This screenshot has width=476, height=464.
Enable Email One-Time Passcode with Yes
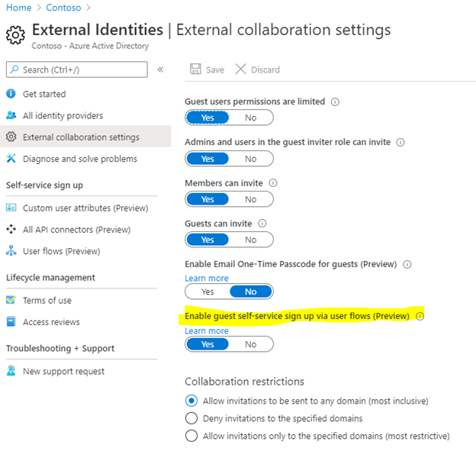click(207, 292)
